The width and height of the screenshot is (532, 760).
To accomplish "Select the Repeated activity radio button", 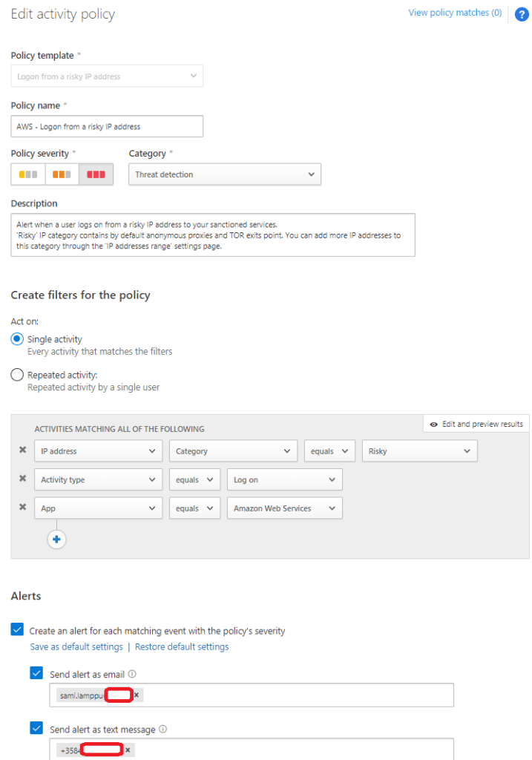I will click(x=17, y=375).
